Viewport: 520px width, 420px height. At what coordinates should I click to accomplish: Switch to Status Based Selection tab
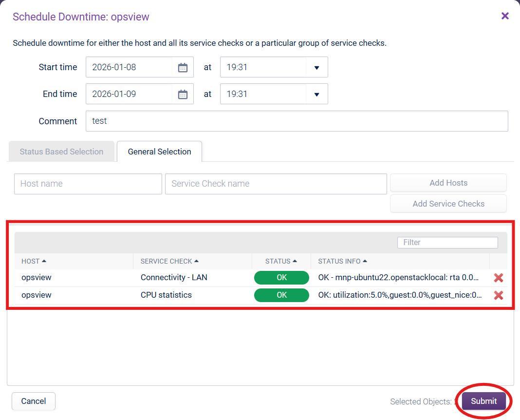(x=61, y=152)
